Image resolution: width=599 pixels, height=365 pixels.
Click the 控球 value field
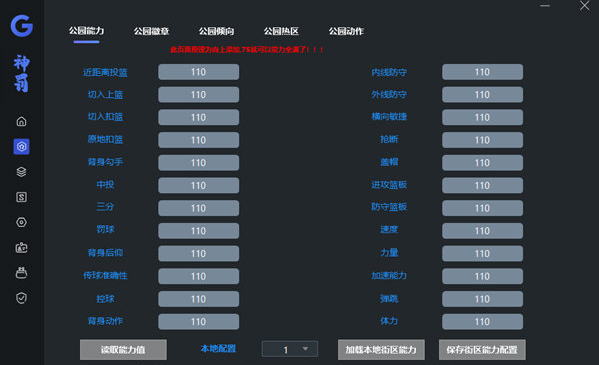(199, 299)
